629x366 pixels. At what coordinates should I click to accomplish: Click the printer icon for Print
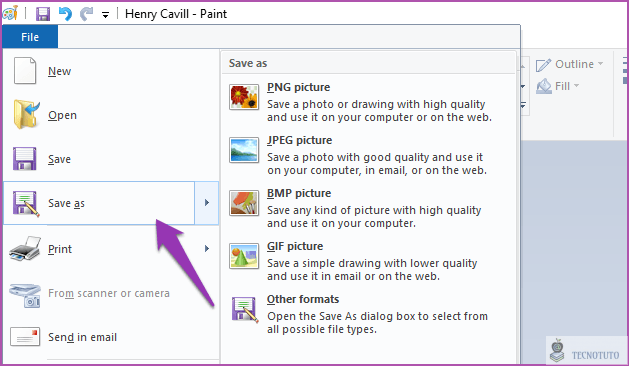click(x=25, y=248)
